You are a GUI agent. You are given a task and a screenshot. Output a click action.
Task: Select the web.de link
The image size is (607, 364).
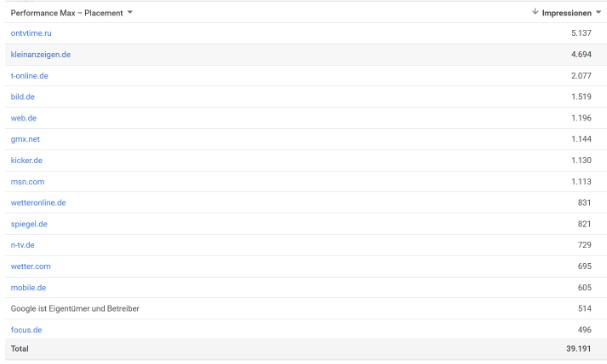point(24,118)
